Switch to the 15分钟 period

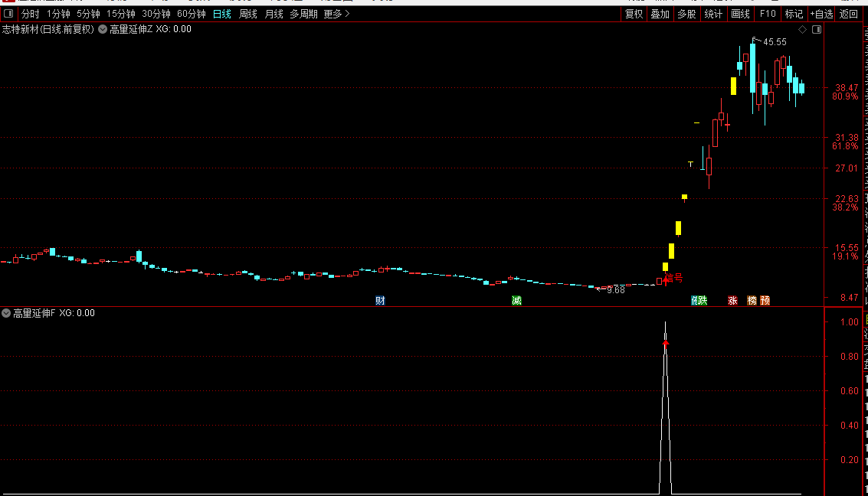click(121, 14)
